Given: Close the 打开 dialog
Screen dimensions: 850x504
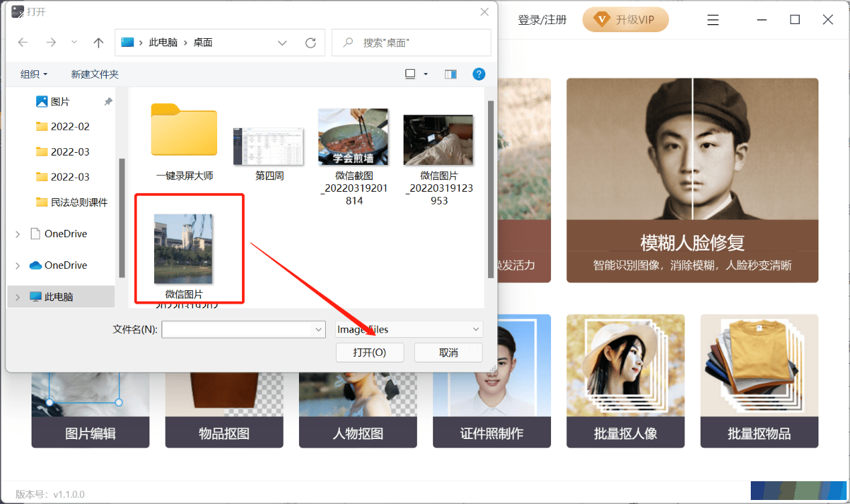Looking at the screenshot, I should (485, 11).
